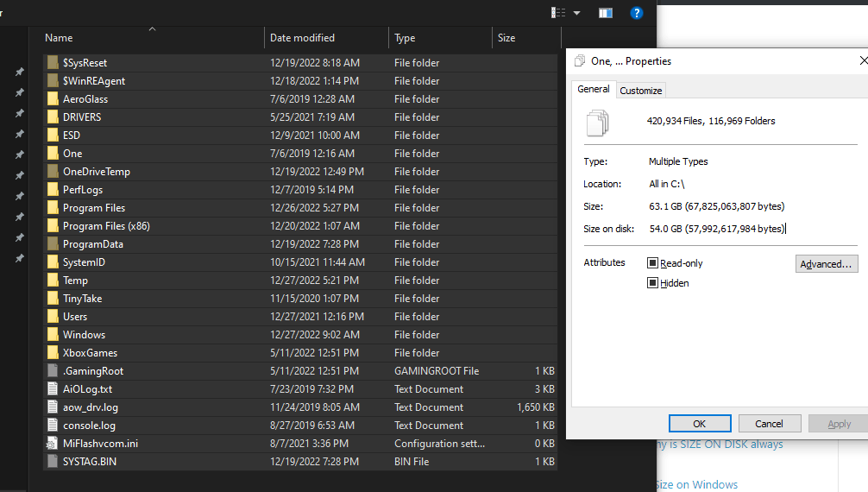Click Cancel in Properties dialog
Viewport: 868px width, 492px height.
point(770,423)
